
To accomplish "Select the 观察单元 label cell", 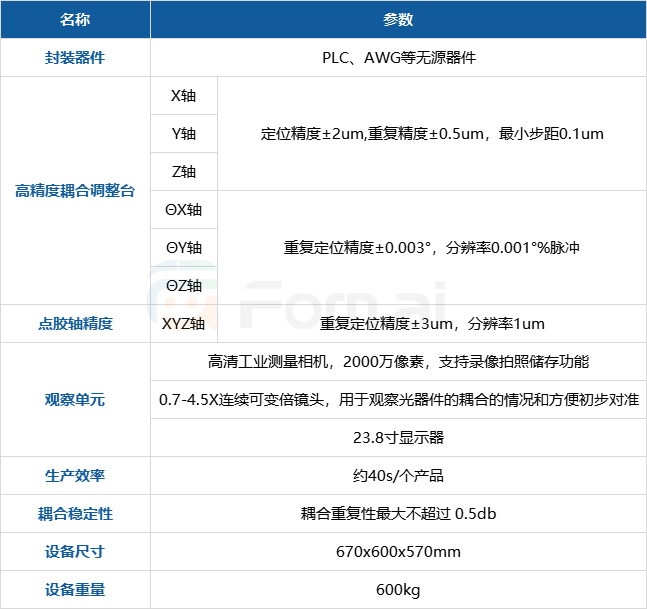I will 75,399.
